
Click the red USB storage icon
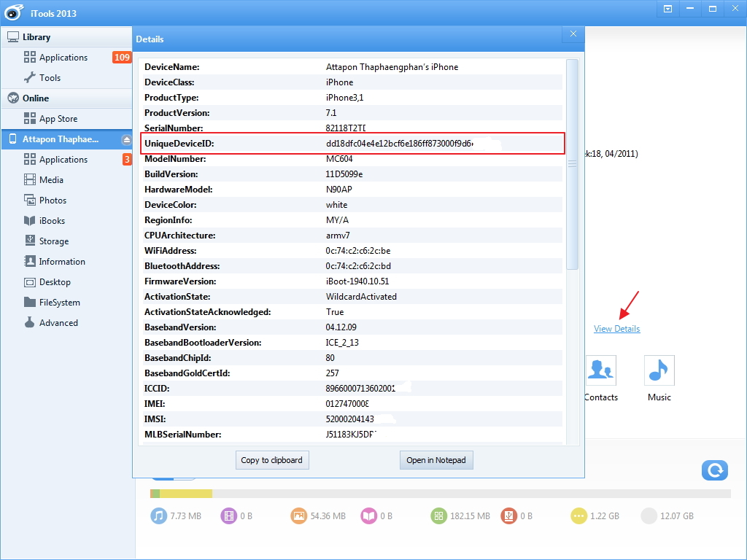click(508, 516)
